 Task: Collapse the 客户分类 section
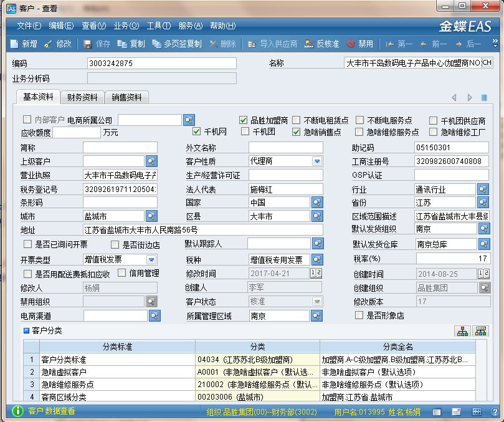pos(26,330)
